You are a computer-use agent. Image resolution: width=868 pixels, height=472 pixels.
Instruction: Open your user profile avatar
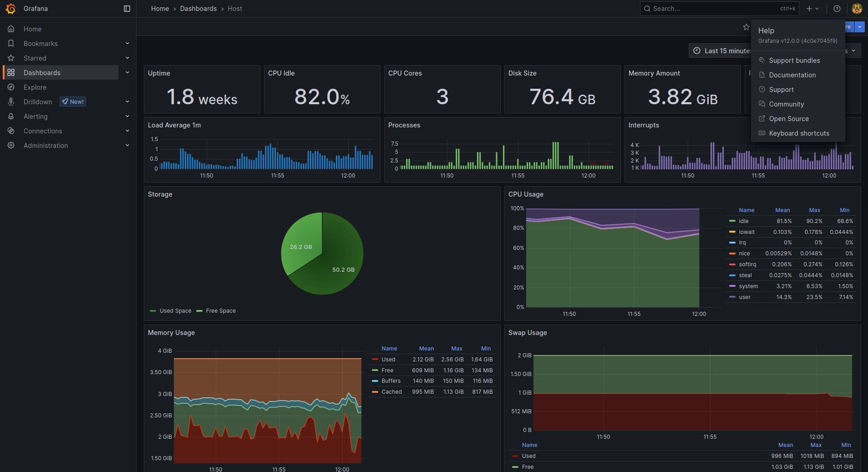(x=857, y=8)
